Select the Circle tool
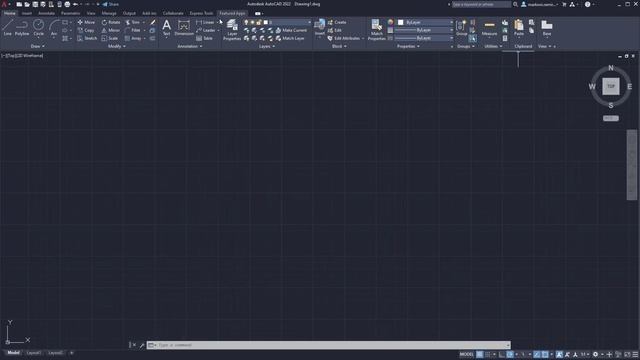 pos(38,28)
